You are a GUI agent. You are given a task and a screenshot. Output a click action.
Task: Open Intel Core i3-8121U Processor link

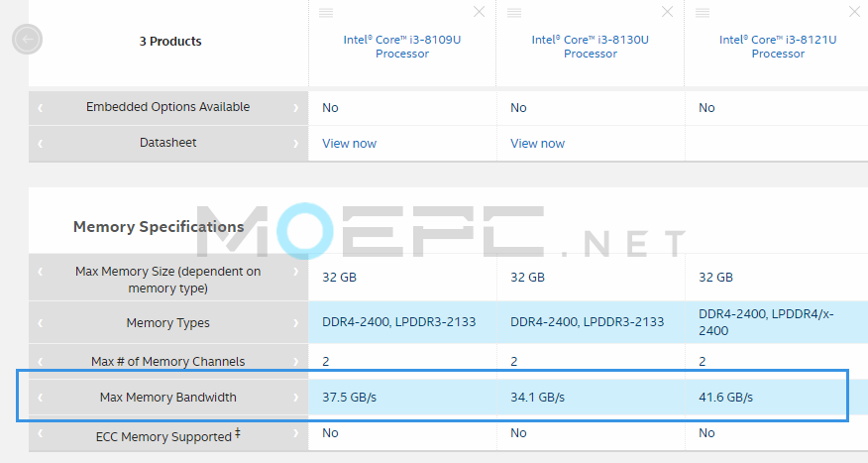[x=778, y=47]
